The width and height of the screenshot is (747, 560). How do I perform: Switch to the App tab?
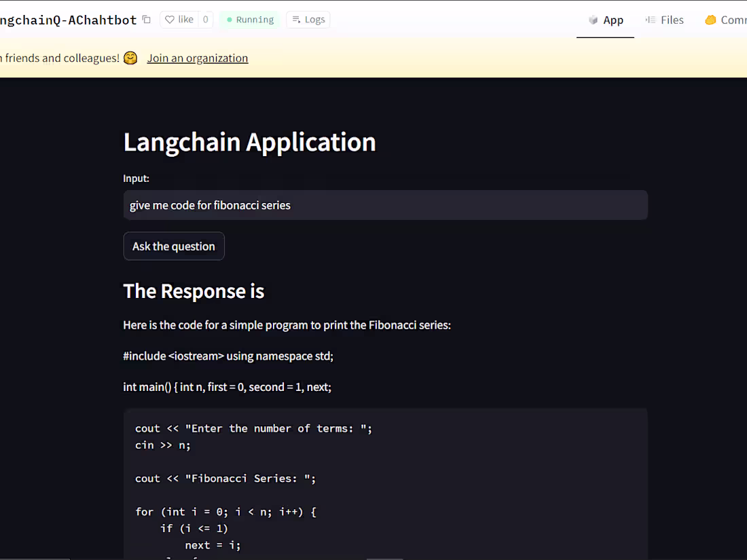605,20
